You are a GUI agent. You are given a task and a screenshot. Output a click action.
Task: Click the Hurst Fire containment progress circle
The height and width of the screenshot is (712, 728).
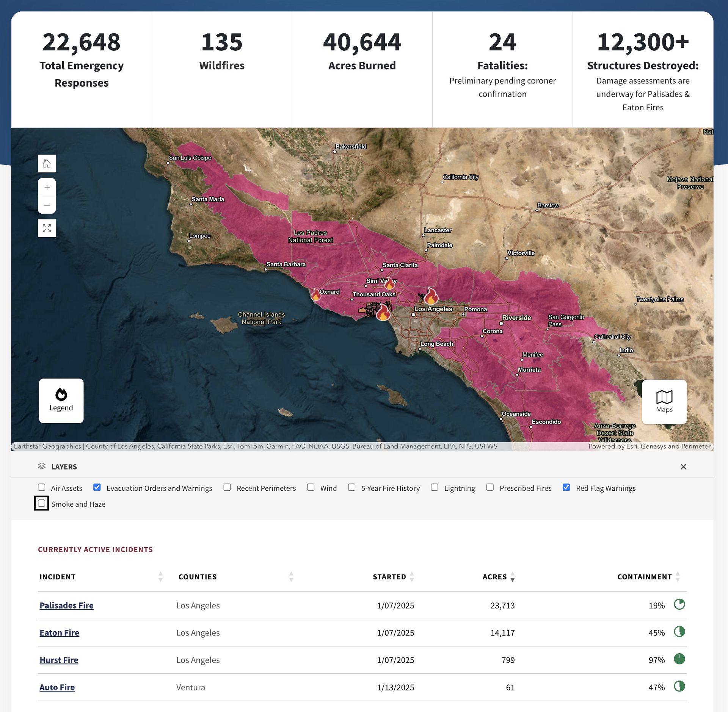tap(679, 659)
